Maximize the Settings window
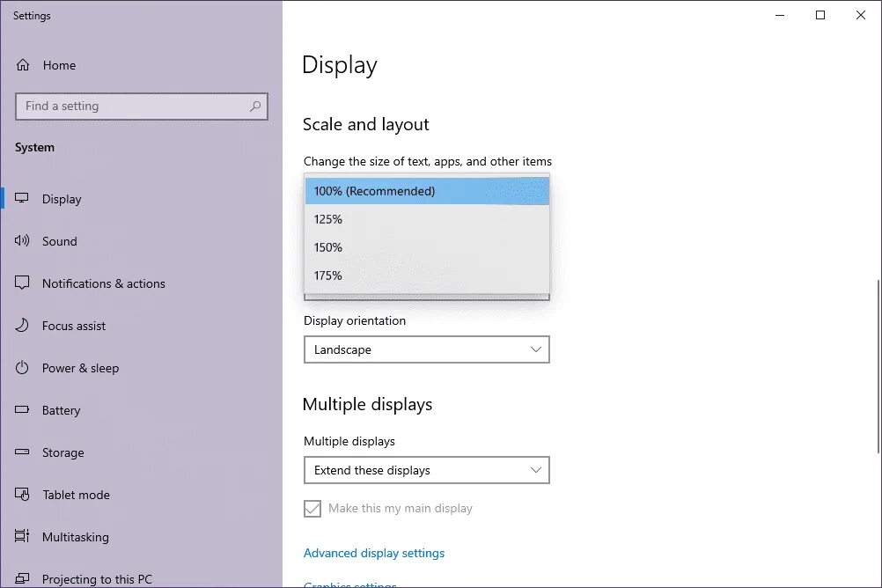 [820, 15]
